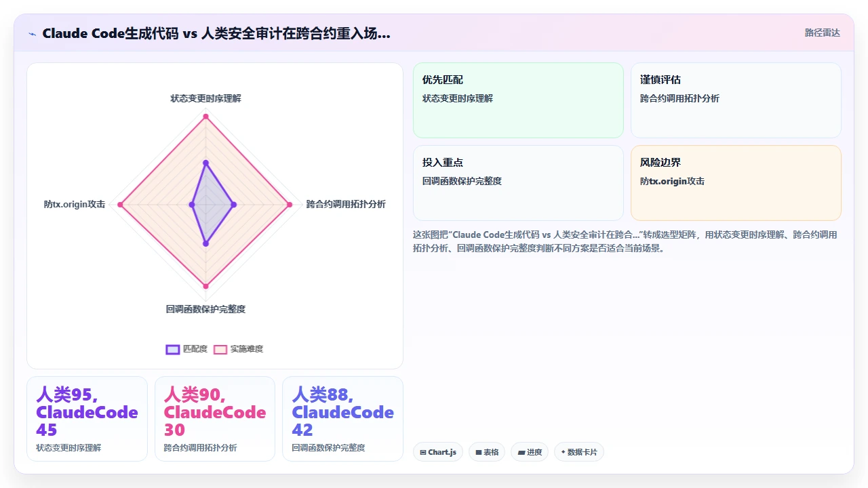Open the 优先匹配 card

518,100
